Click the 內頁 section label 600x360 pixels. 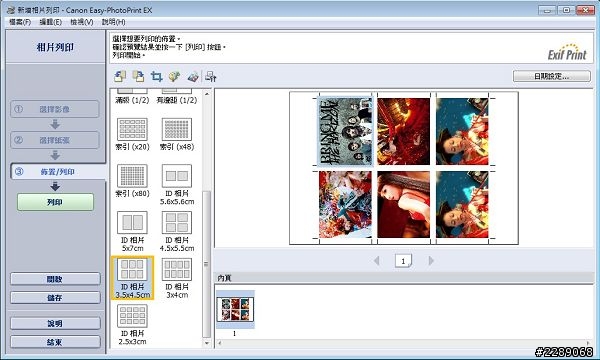(x=224, y=278)
